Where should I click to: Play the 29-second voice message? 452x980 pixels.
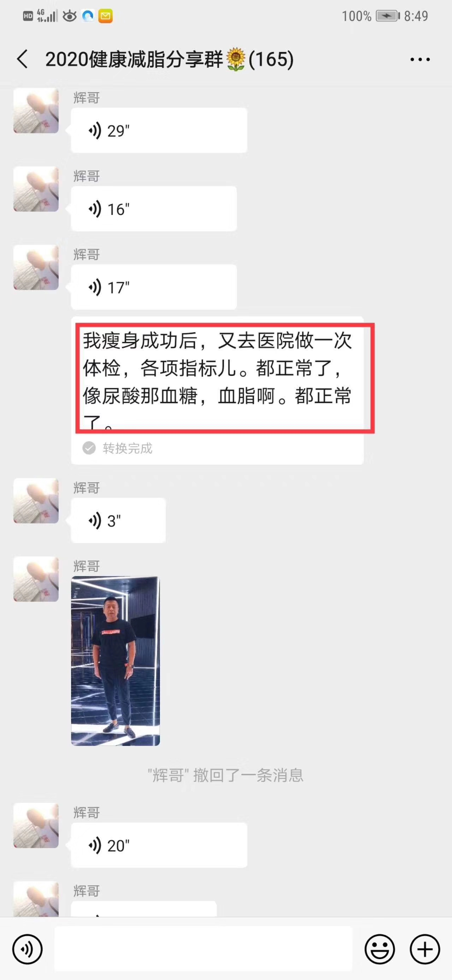tap(159, 130)
